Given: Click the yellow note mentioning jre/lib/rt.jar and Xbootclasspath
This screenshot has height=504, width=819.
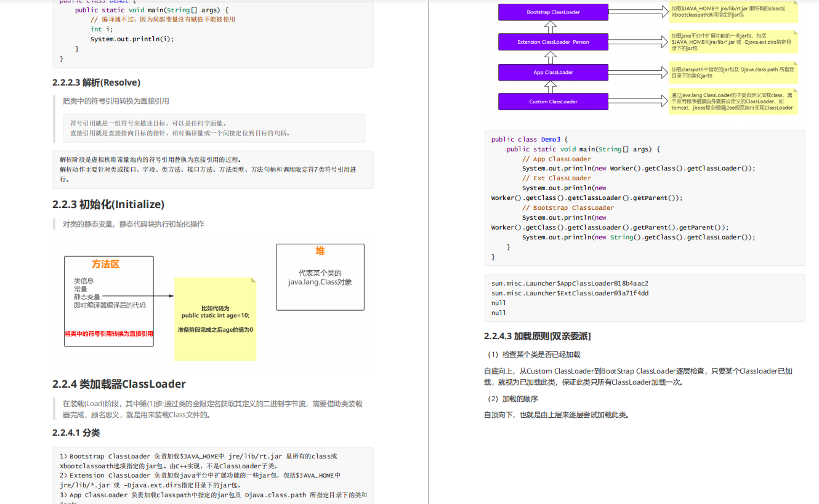Looking at the screenshot, I should tap(733, 12).
